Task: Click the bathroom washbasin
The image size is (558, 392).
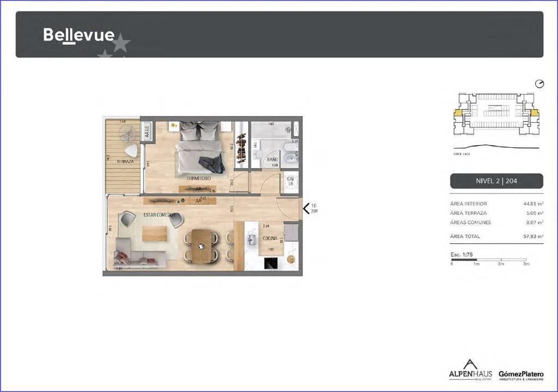Action: coord(257,154)
